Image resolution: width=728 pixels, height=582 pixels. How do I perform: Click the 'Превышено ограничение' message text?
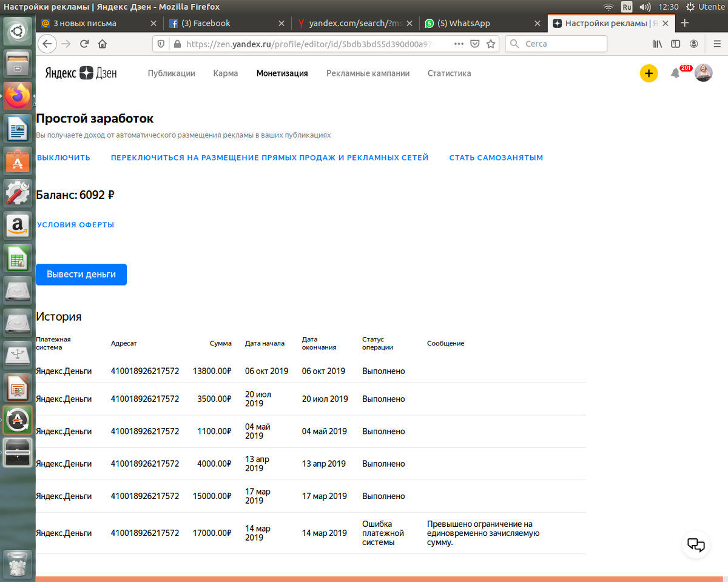pos(483,533)
